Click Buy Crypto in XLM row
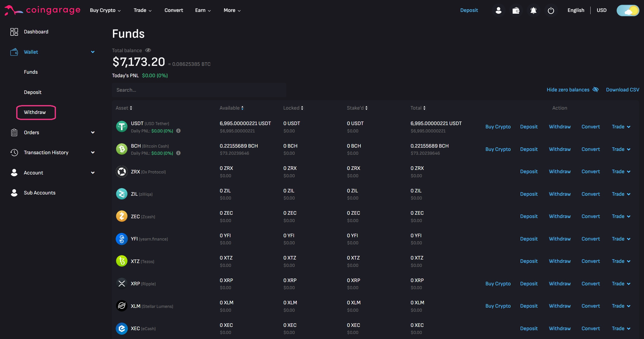Image resolution: width=644 pixels, height=339 pixels. [x=498, y=306]
